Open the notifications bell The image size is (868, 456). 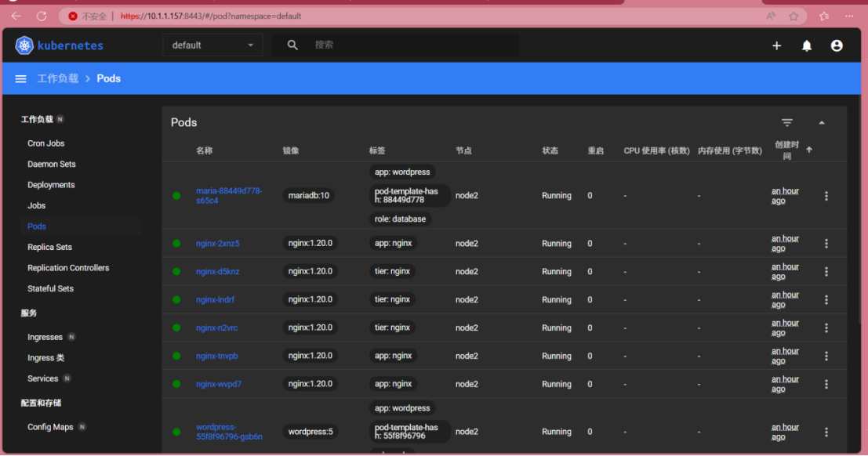coord(807,45)
